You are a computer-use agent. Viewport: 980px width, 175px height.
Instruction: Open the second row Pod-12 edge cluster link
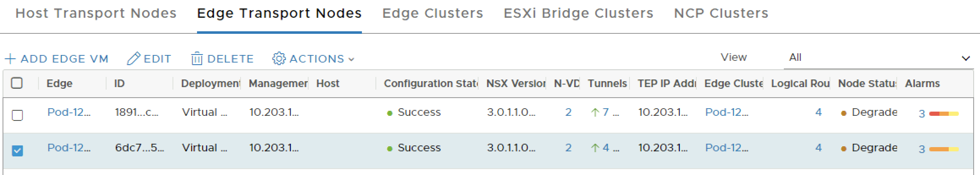click(726, 148)
